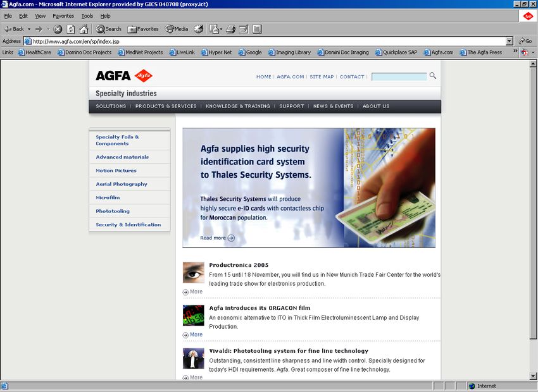Open the Google link on the Links bar

click(x=250, y=52)
